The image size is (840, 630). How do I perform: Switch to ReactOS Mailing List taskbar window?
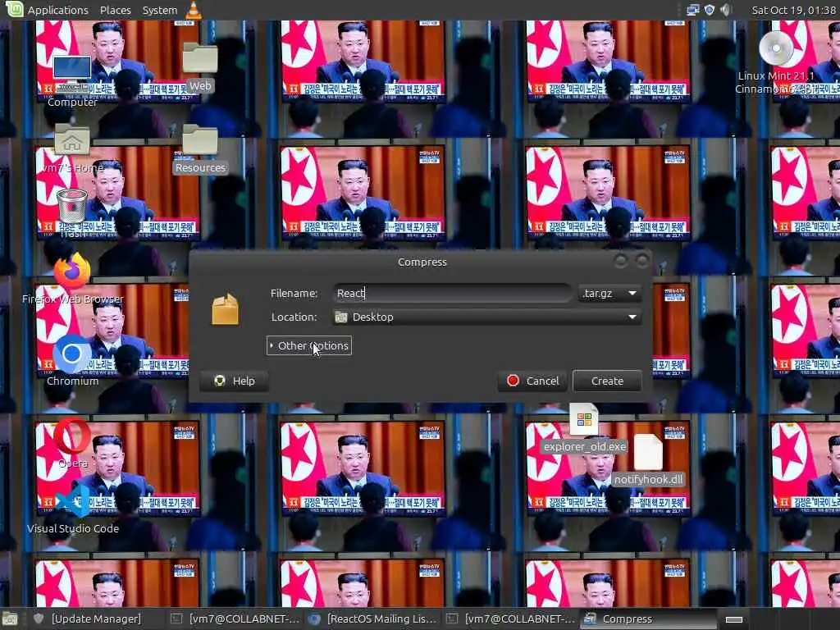click(x=373, y=619)
